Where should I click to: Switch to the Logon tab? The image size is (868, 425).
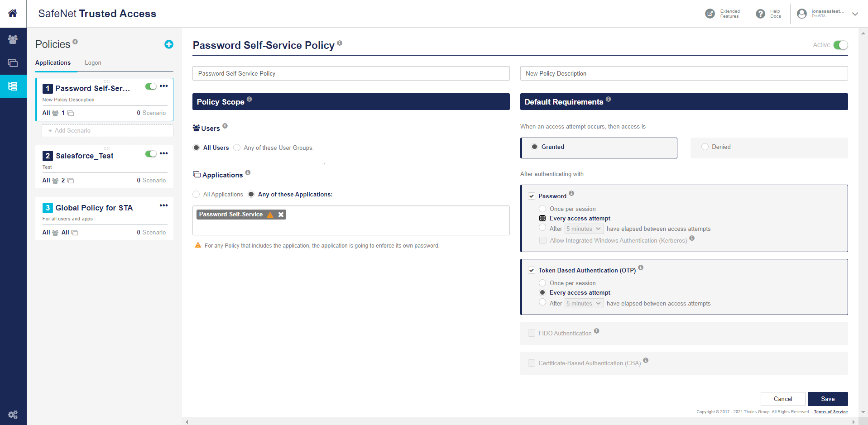click(93, 63)
